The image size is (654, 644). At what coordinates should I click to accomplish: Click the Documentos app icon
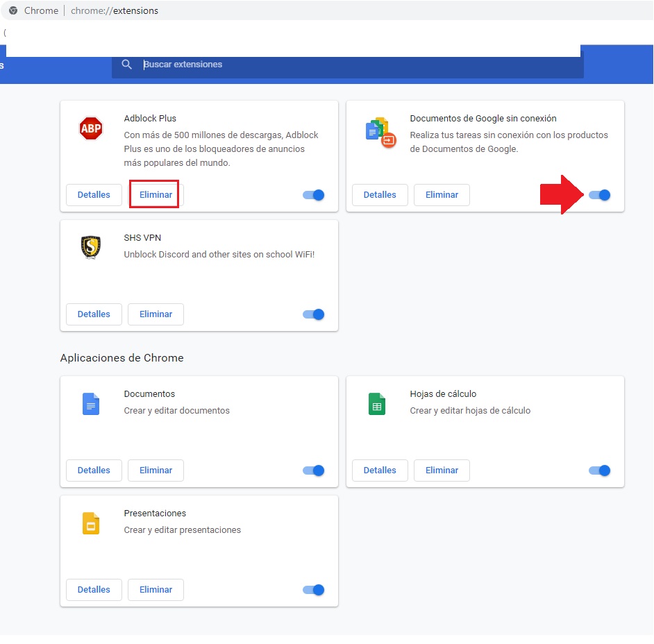[90, 404]
